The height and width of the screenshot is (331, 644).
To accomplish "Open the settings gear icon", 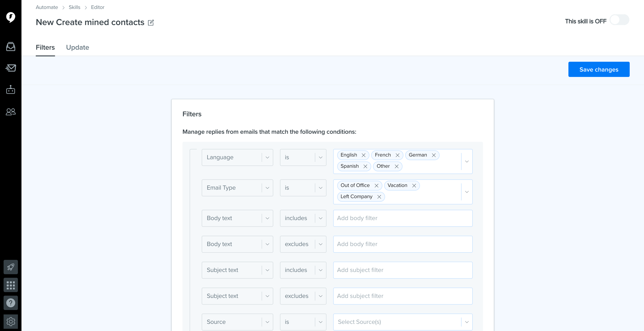I will coord(11,322).
